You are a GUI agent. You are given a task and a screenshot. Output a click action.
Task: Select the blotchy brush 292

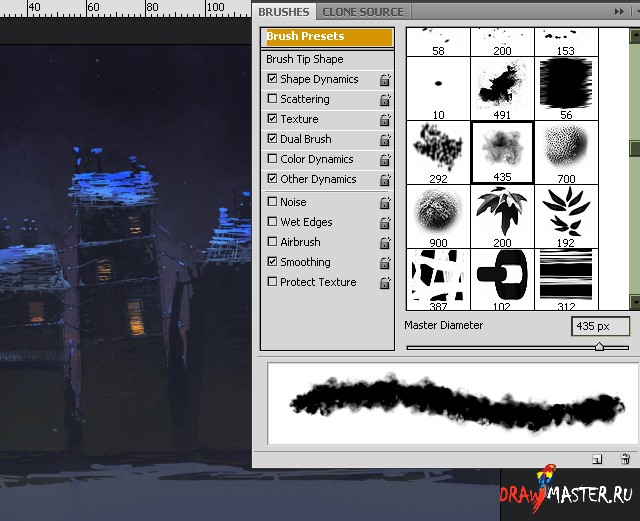[x=438, y=153]
